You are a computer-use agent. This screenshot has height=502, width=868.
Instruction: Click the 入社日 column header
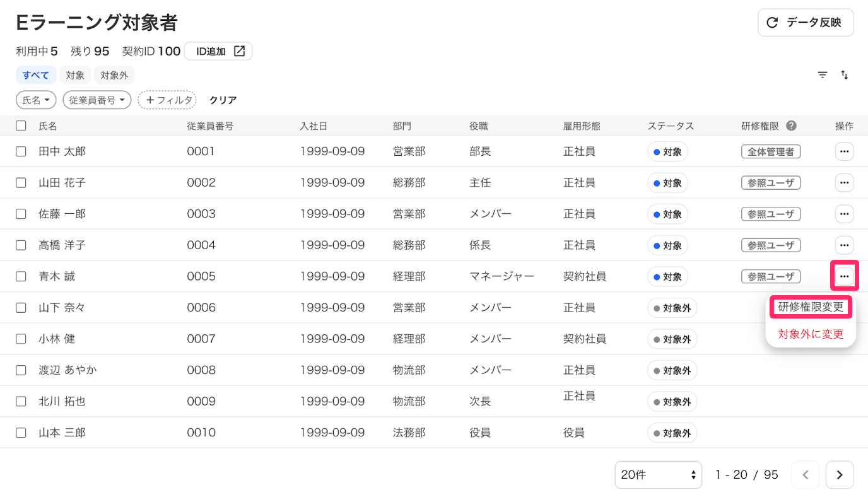pos(314,125)
